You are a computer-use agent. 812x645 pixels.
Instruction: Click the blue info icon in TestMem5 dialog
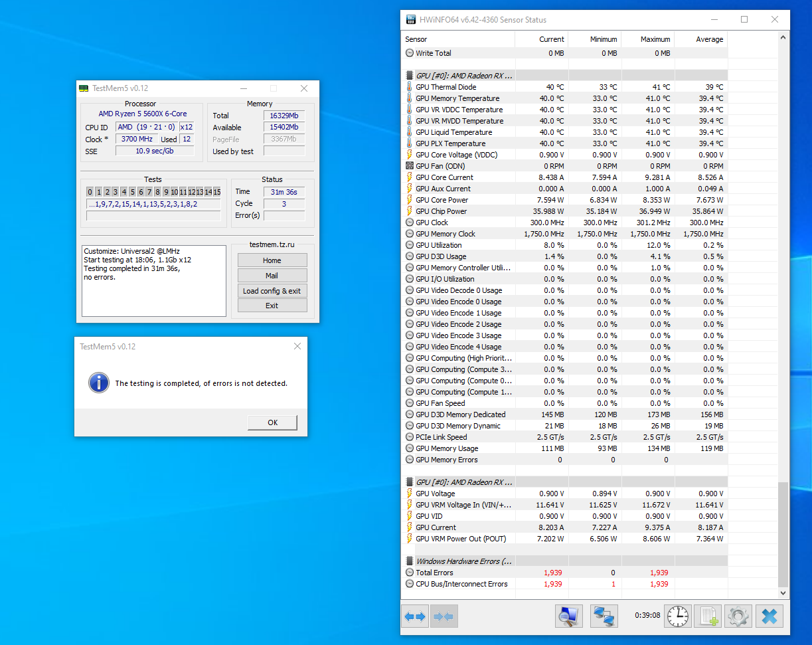(x=99, y=383)
